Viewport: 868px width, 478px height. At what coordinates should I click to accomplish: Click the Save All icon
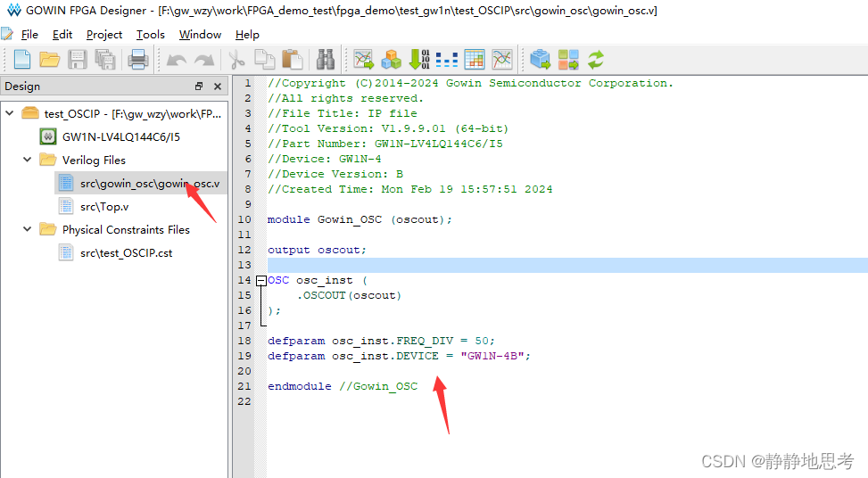point(104,59)
